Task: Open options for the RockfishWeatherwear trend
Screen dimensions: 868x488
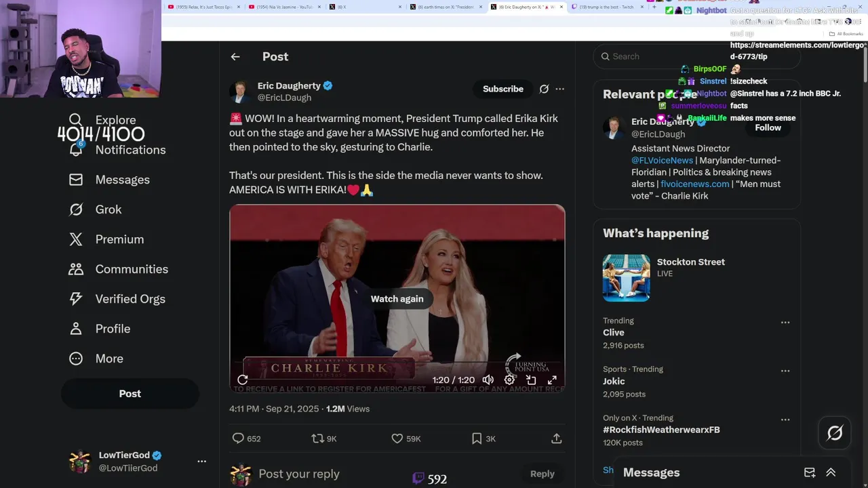Action: 785,420
